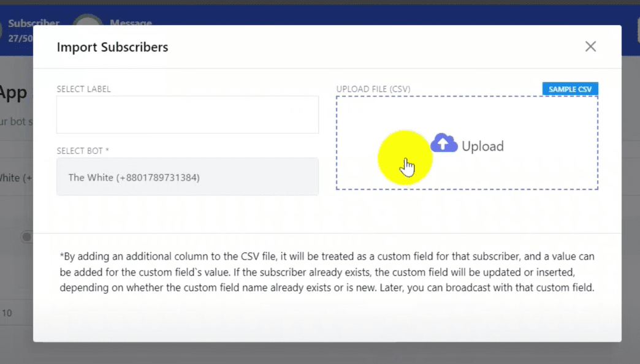Screen dimensions: 640x364
Task: Open the Select Bot dropdown
Action: click(187, 177)
